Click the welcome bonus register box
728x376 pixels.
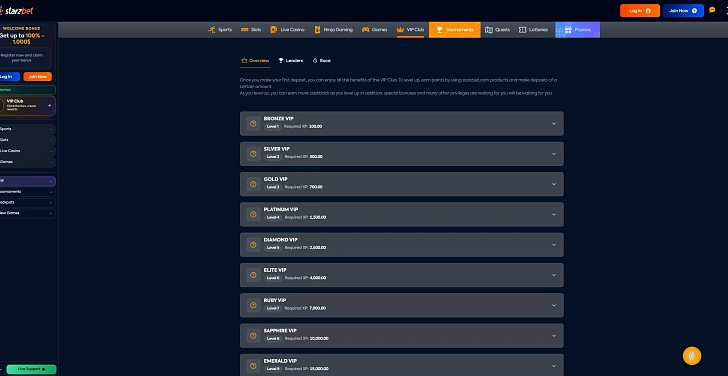(x=25, y=58)
